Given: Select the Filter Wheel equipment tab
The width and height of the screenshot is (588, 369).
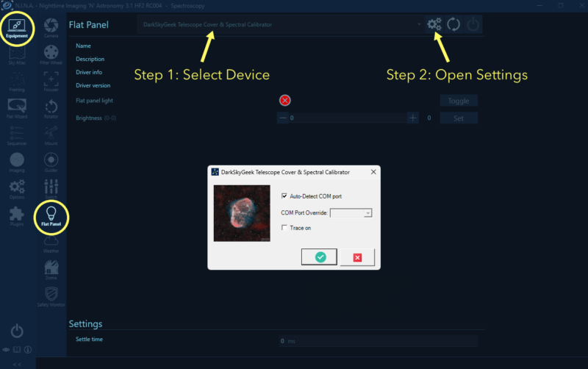Looking at the screenshot, I should [x=51, y=56].
